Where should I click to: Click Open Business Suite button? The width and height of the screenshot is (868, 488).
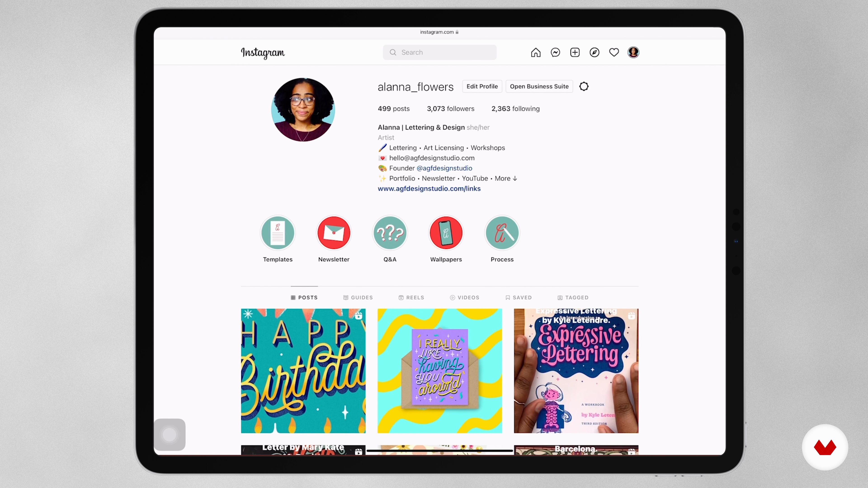(x=539, y=87)
